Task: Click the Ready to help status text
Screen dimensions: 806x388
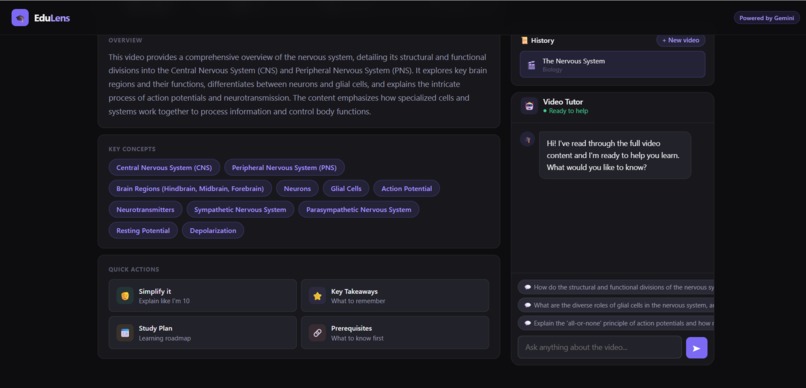Action: coord(565,111)
